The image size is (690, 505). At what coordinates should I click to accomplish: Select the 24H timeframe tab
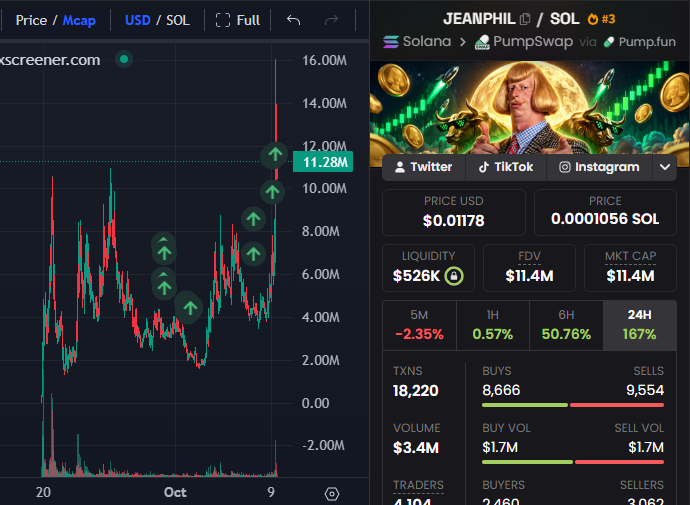639,326
